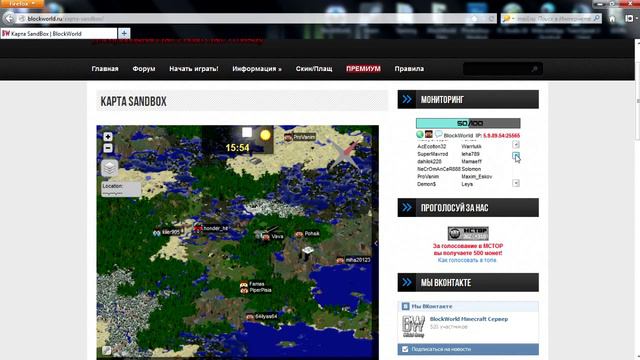Open the Информация » dropdown menu
The width and height of the screenshot is (640, 360).
pos(257,69)
